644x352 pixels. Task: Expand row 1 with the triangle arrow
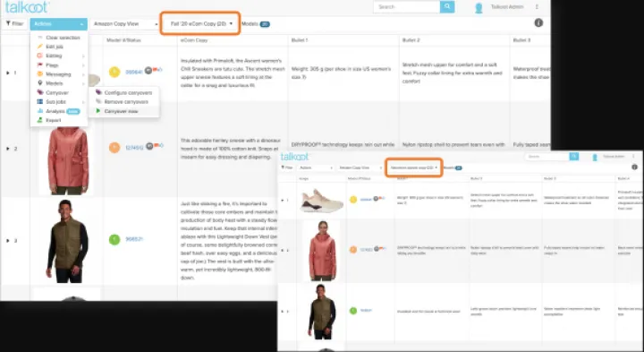click(8, 73)
